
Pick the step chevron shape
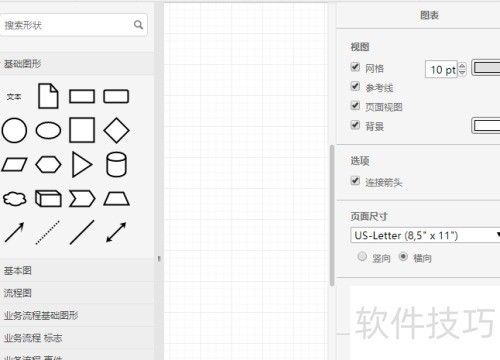82,199
